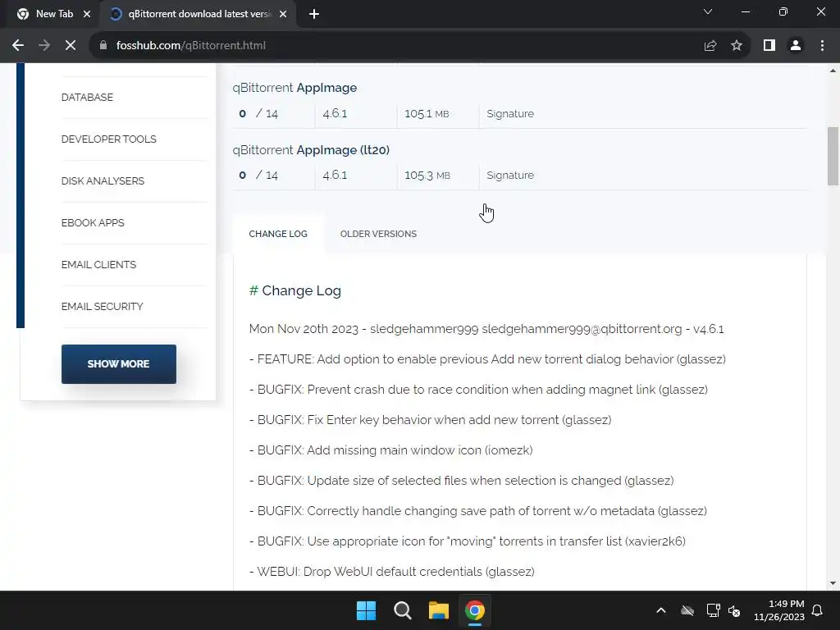
Task: Open the DEVELOPER TOOLS category
Action: point(109,139)
